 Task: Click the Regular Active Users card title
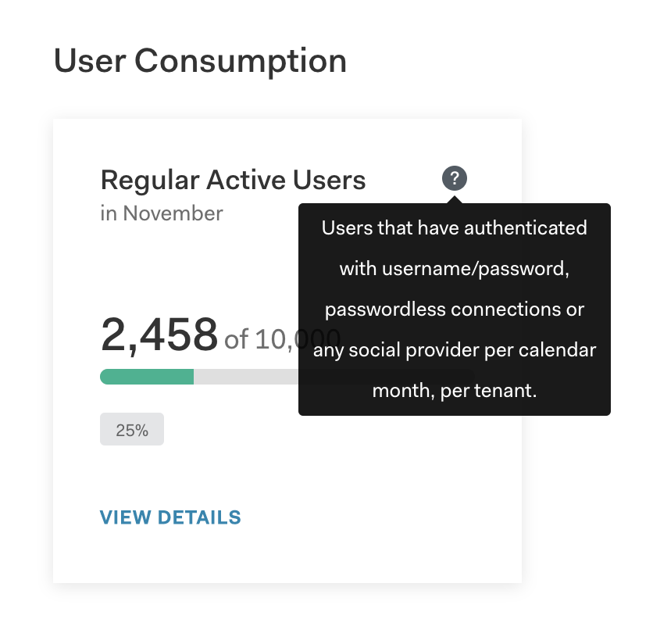click(x=233, y=181)
